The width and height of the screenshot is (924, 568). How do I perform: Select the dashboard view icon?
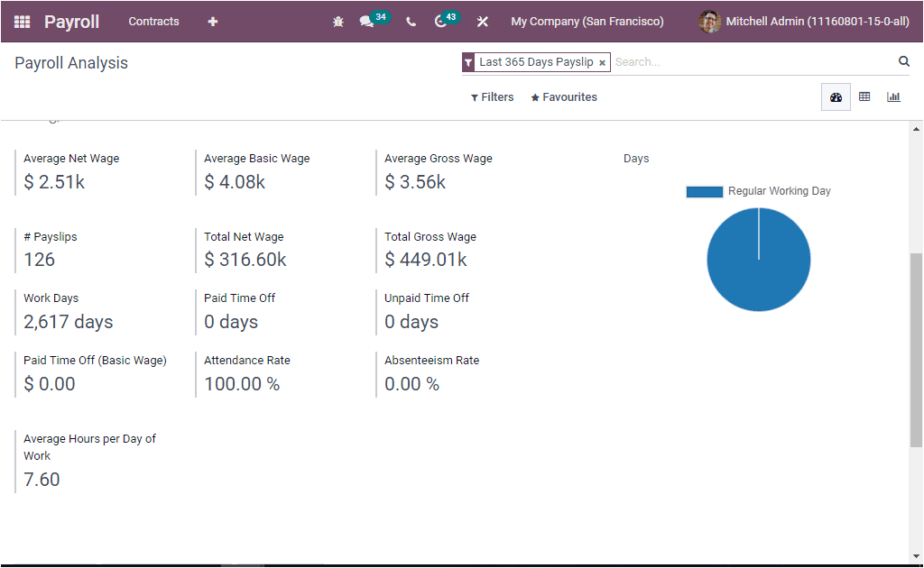(836, 96)
